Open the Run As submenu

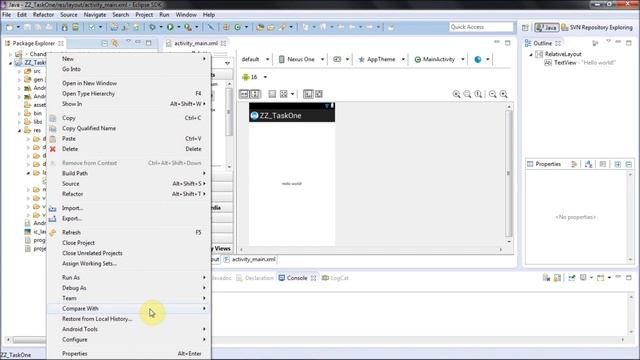[129, 277]
